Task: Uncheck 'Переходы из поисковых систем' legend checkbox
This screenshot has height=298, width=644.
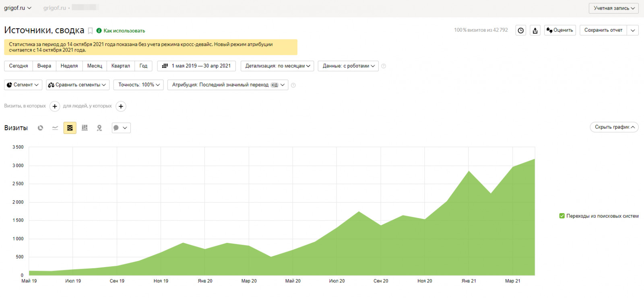Action: pyautogui.click(x=562, y=216)
